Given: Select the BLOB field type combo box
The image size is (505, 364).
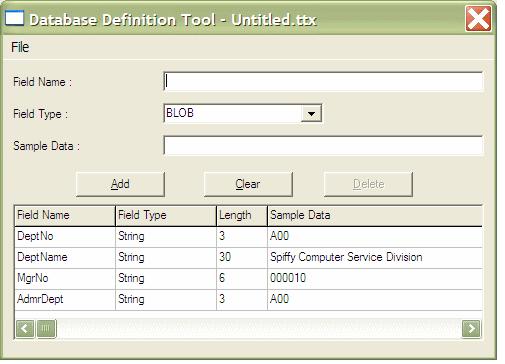Looking at the screenshot, I should click(x=243, y=113).
